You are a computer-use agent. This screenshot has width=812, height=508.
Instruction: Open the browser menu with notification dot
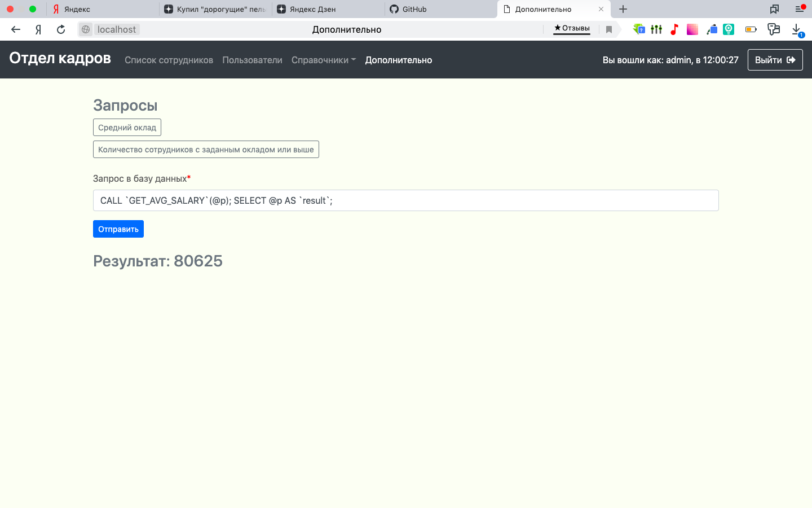pos(800,8)
